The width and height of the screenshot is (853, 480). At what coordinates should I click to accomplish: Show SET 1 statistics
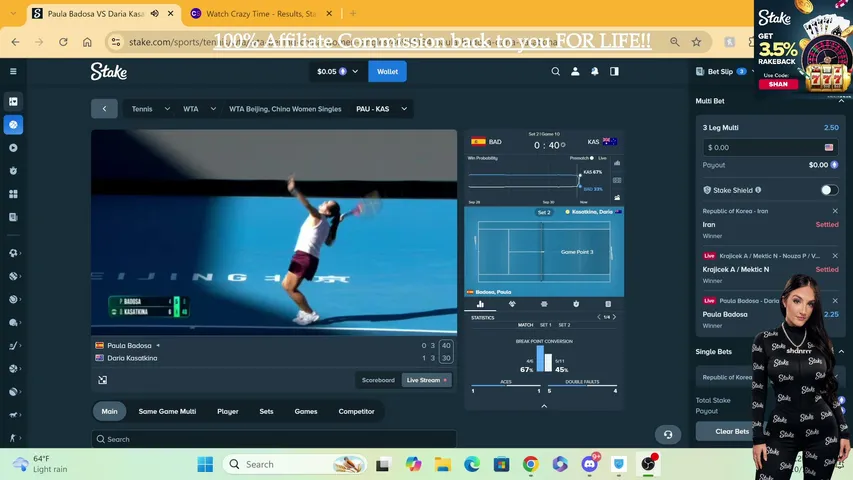pos(545,325)
